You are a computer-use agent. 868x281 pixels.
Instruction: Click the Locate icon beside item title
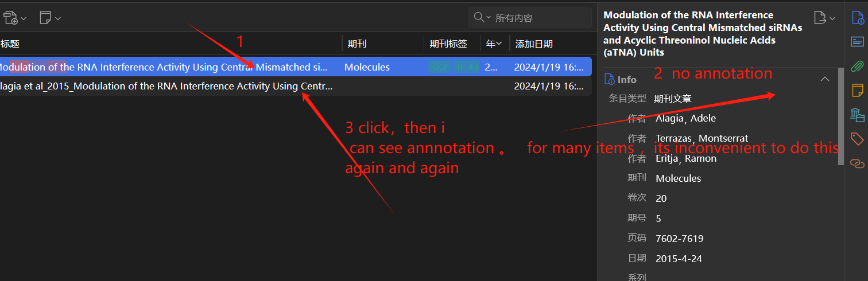820,18
